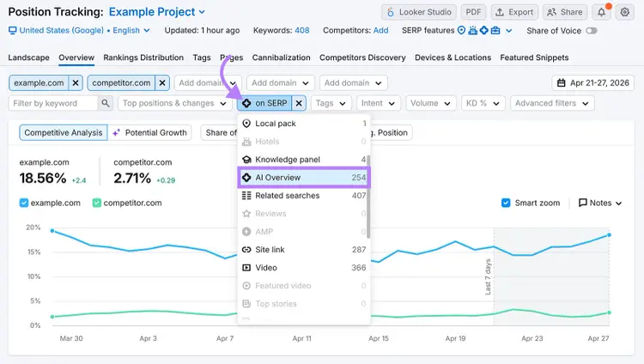Click the Featured video play icon in dropdown

246,286
